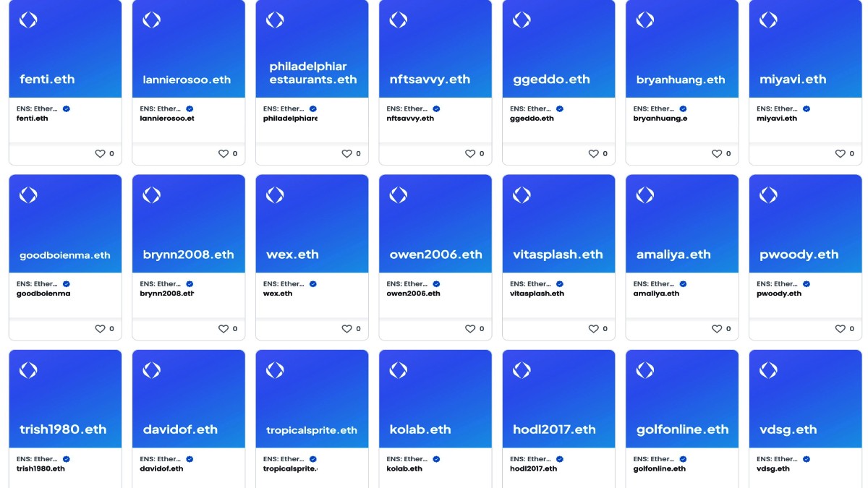
Task: Like the fenti.eth listing
Action: pyautogui.click(x=102, y=153)
